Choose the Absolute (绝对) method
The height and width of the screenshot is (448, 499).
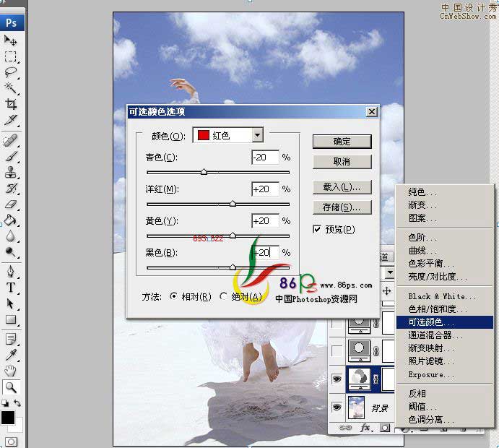224,296
